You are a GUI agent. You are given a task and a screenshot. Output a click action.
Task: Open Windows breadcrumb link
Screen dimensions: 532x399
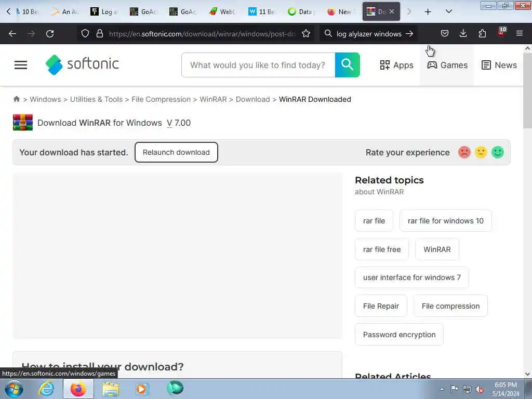[x=46, y=99]
